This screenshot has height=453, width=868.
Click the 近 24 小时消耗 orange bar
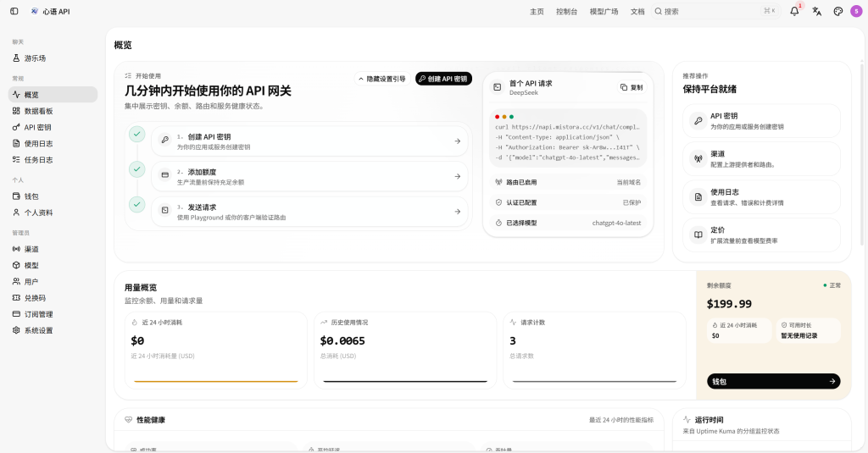[216, 381]
